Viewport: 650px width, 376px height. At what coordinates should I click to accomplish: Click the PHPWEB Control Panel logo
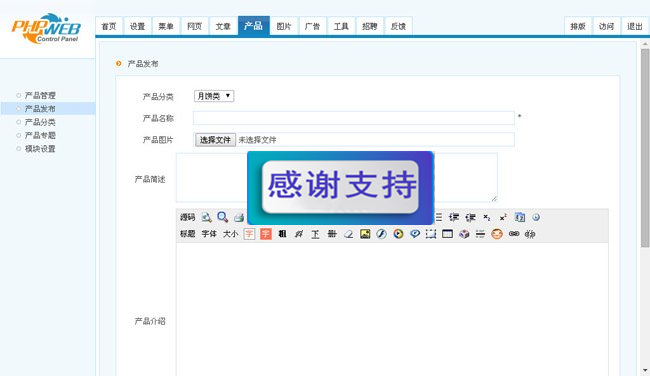tap(46, 28)
